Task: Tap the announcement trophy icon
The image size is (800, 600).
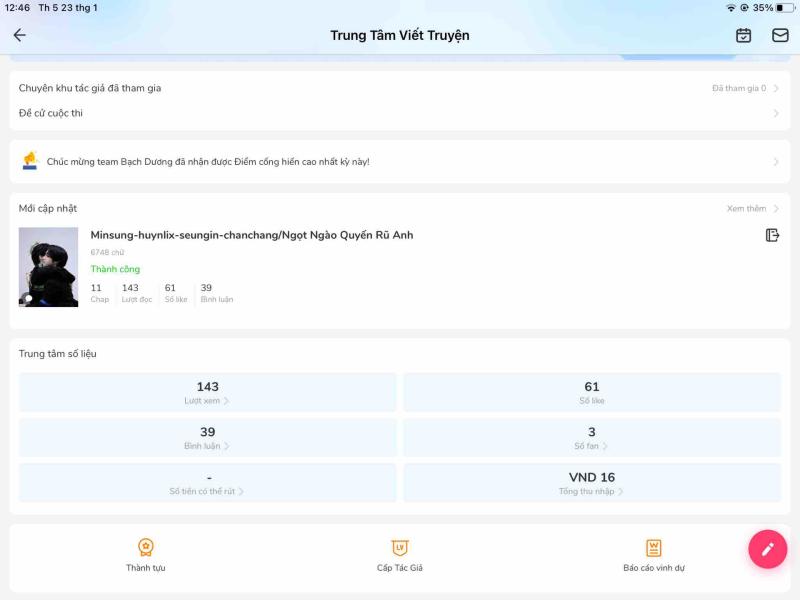Action: point(30,161)
